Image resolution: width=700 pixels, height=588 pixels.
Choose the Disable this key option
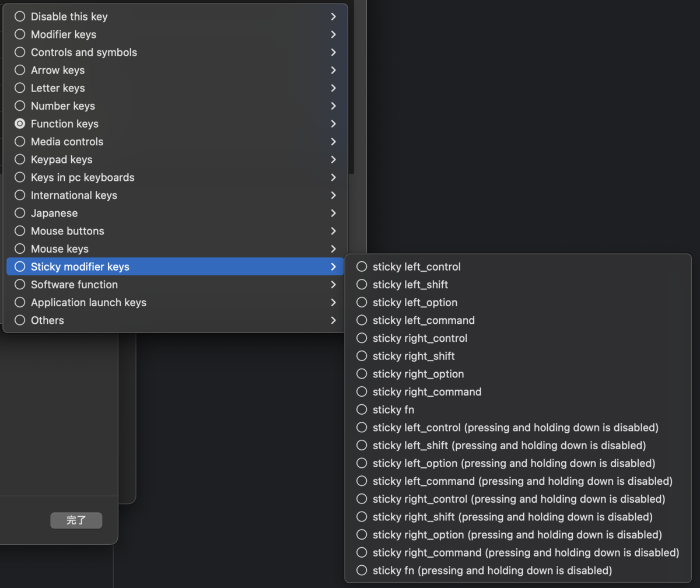click(69, 17)
